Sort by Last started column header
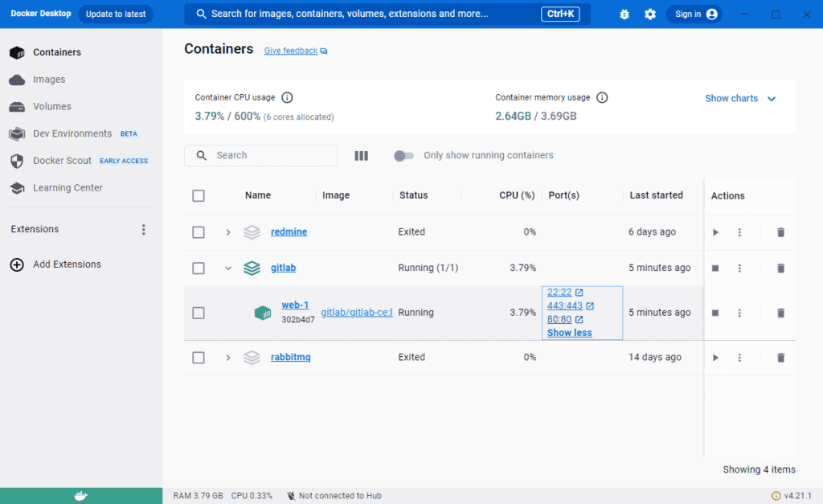Viewport: 823px width, 504px height. [x=656, y=195]
